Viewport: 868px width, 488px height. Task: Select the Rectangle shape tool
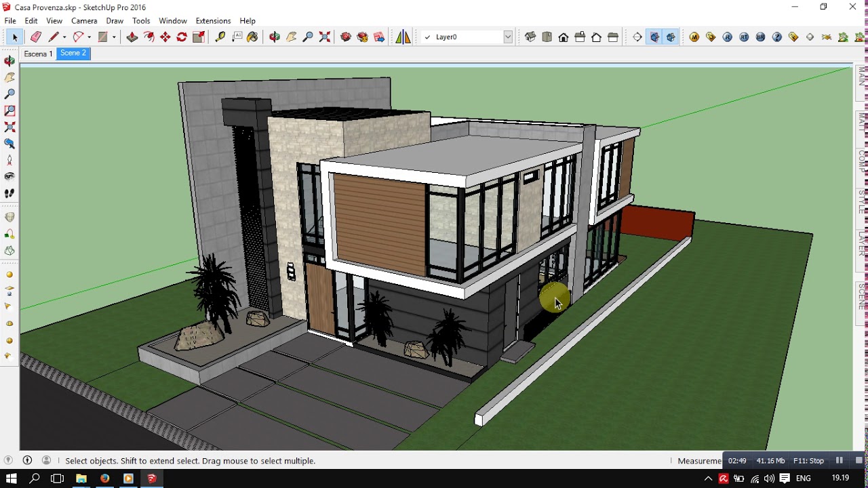[x=103, y=37]
